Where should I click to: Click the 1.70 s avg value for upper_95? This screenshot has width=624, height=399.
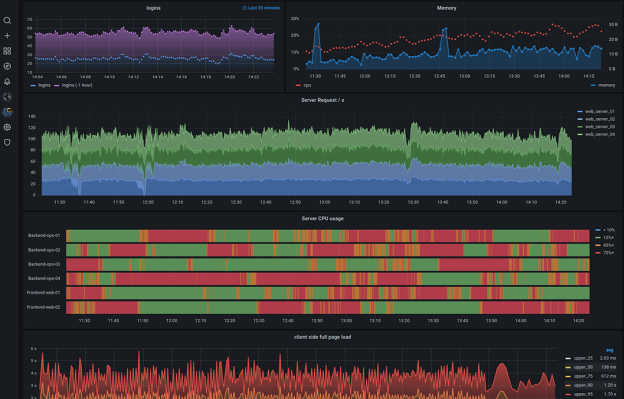tap(610, 394)
